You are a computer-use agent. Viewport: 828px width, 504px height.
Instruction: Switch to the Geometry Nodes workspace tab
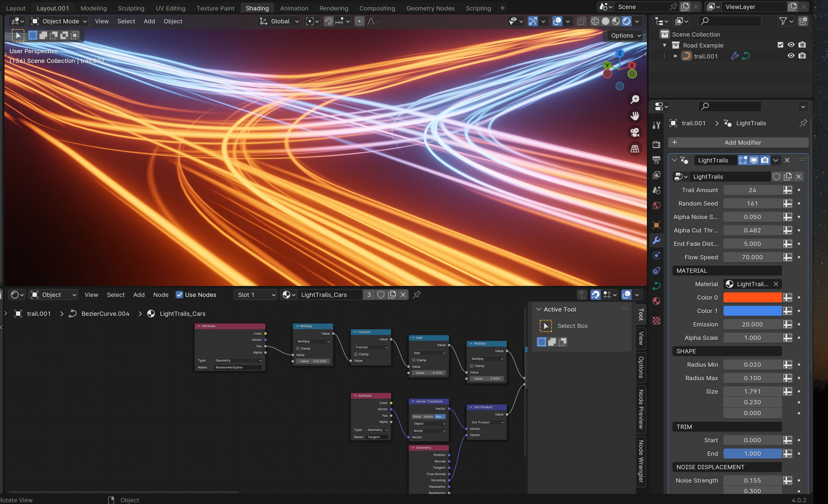[430, 8]
